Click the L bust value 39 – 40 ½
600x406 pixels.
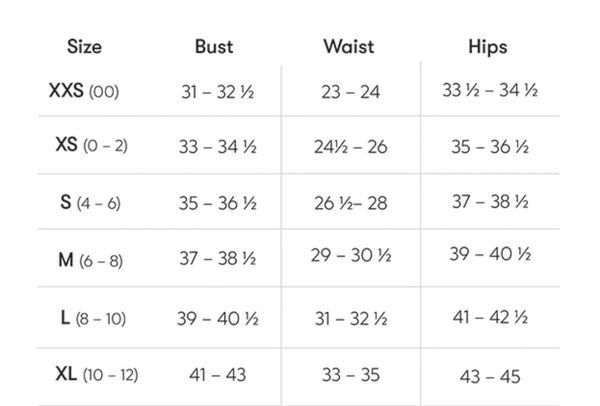(x=218, y=319)
